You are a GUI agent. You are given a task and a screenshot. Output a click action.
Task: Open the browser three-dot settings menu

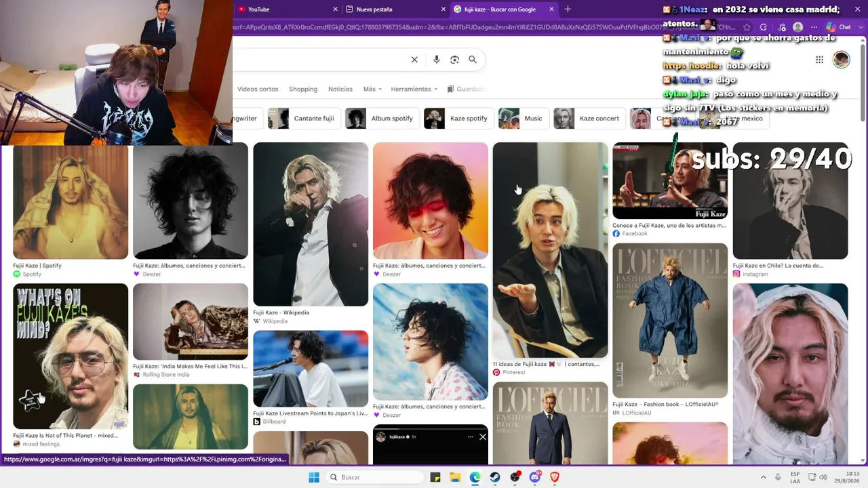814,27
